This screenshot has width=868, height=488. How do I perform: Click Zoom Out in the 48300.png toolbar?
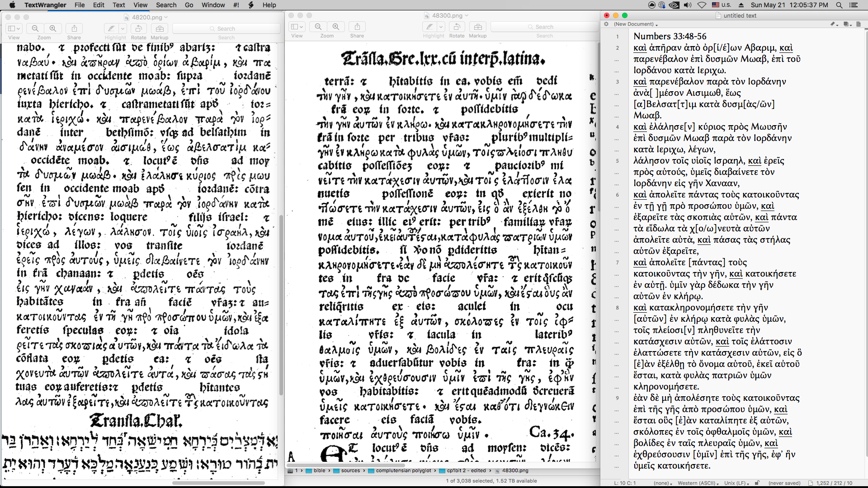pos(318,27)
